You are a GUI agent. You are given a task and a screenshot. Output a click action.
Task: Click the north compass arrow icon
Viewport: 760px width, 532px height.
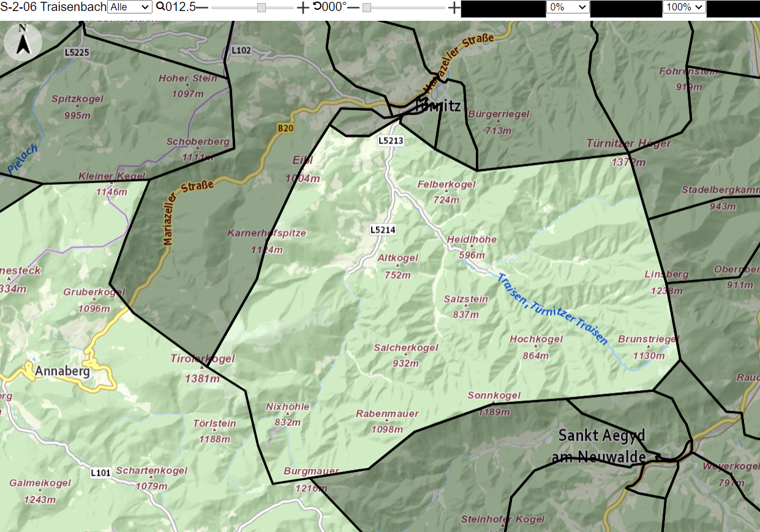(23, 42)
